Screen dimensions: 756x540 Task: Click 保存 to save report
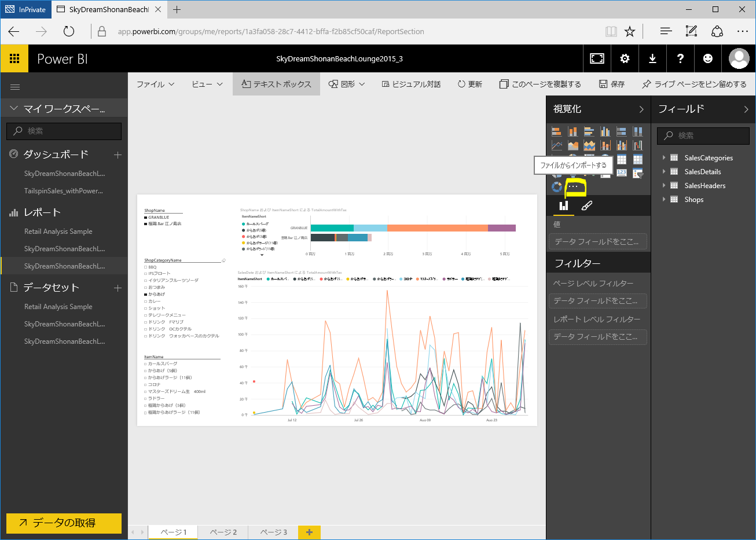(612, 84)
